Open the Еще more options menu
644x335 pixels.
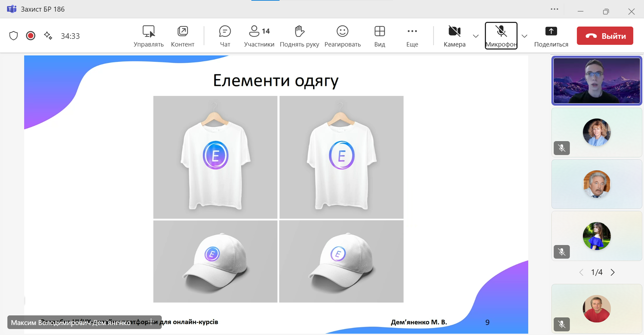coord(412,36)
